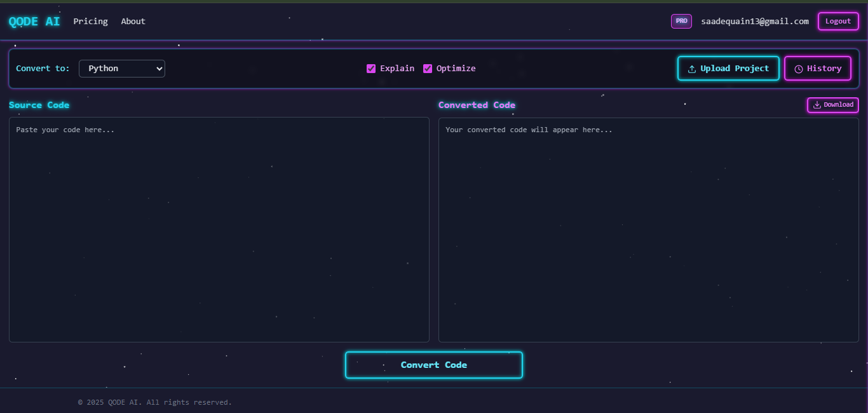The height and width of the screenshot is (413, 868).
Task: Click the saadequain13@gmail.com account email
Action: 754,22
